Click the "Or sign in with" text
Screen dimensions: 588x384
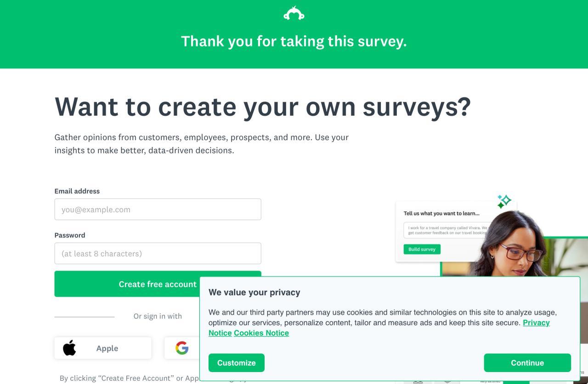[158, 316]
